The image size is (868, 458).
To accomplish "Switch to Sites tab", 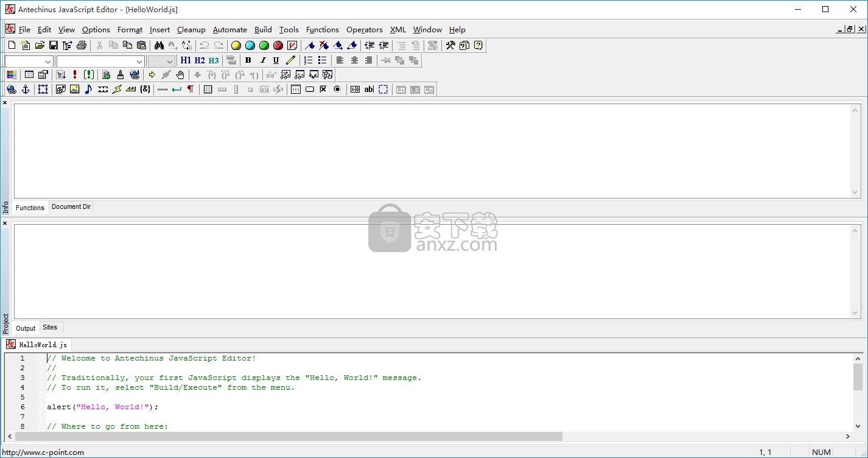I will click(50, 328).
